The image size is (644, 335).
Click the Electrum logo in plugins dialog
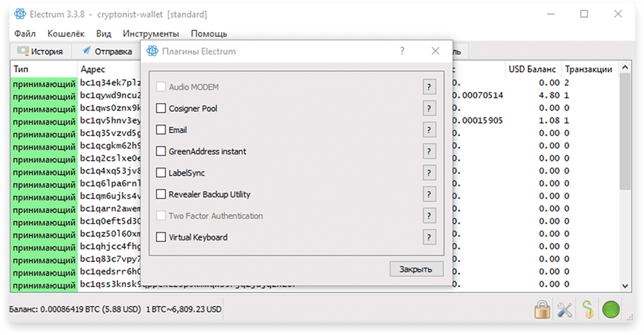click(152, 51)
